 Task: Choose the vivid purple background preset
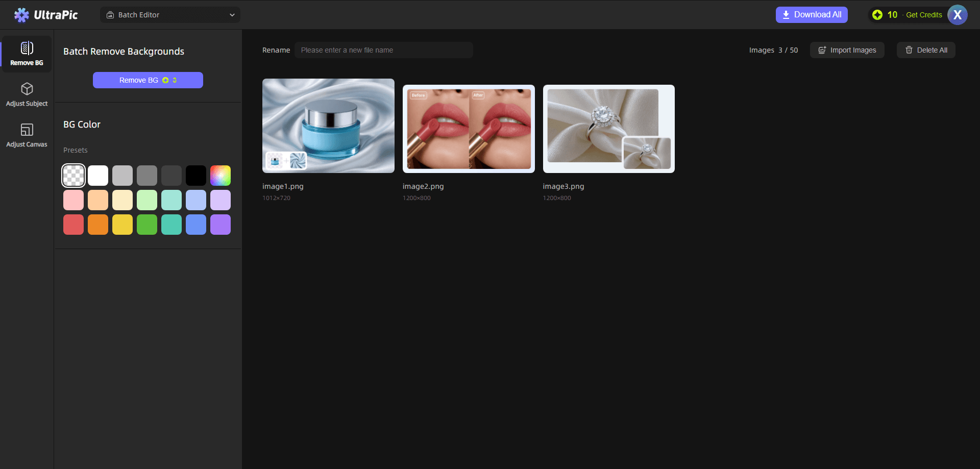pos(220,225)
